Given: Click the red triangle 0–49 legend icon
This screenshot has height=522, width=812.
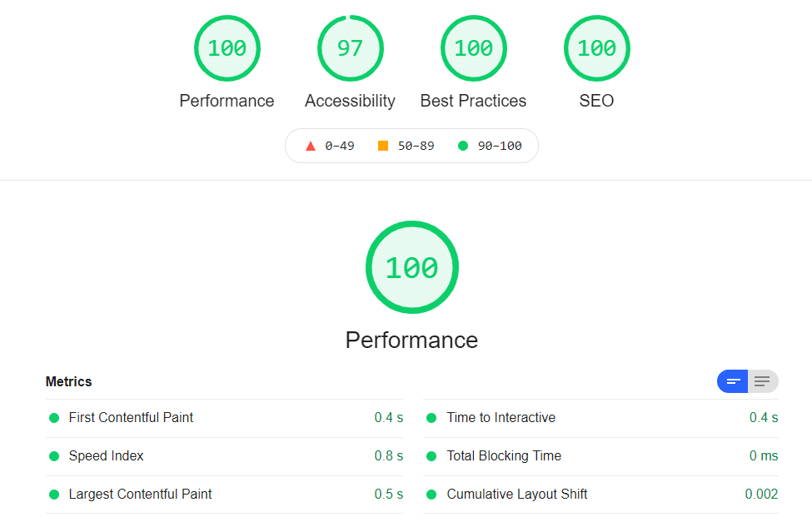Looking at the screenshot, I should (310, 146).
